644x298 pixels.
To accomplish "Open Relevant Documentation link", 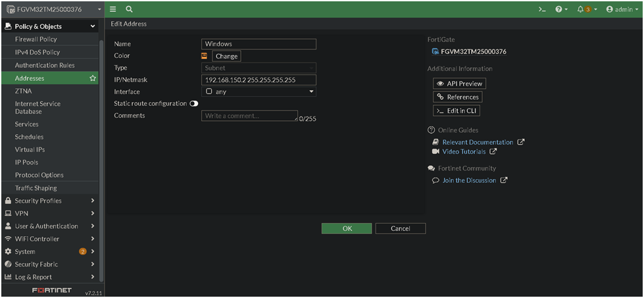I will [x=478, y=143].
